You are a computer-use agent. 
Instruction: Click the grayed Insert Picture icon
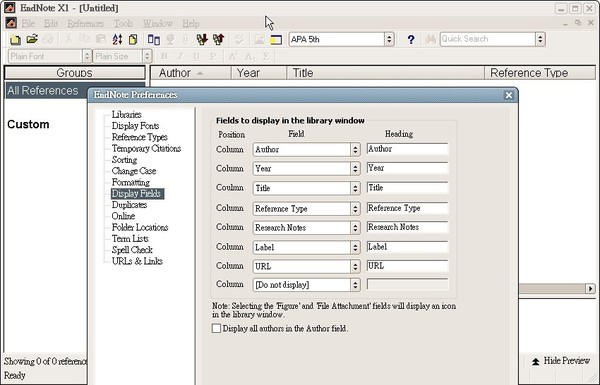pyautogui.click(x=259, y=39)
